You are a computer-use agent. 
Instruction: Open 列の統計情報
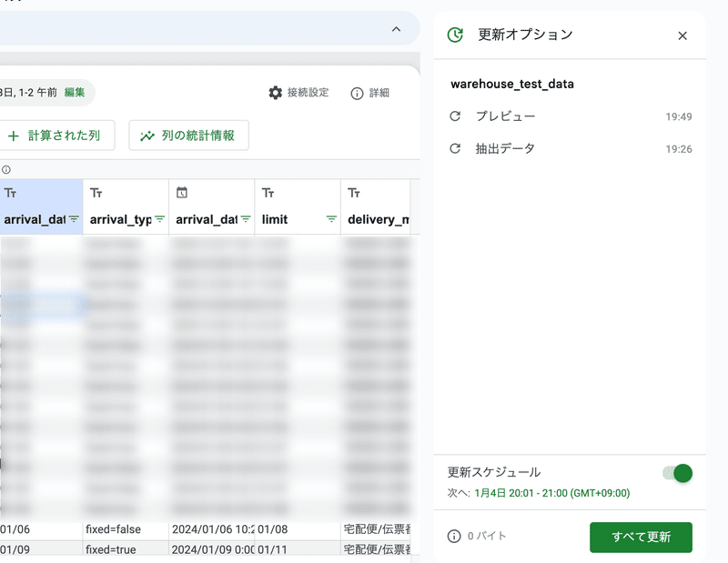(188, 136)
